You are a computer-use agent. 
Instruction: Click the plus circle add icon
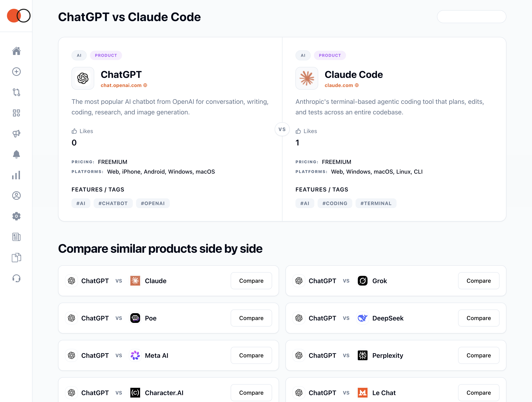tap(16, 72)
